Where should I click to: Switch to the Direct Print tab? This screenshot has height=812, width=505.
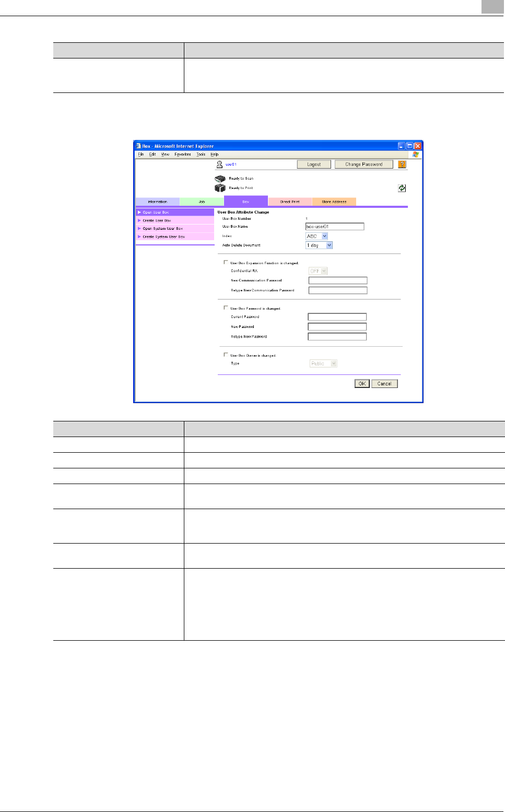pos(290,202)
